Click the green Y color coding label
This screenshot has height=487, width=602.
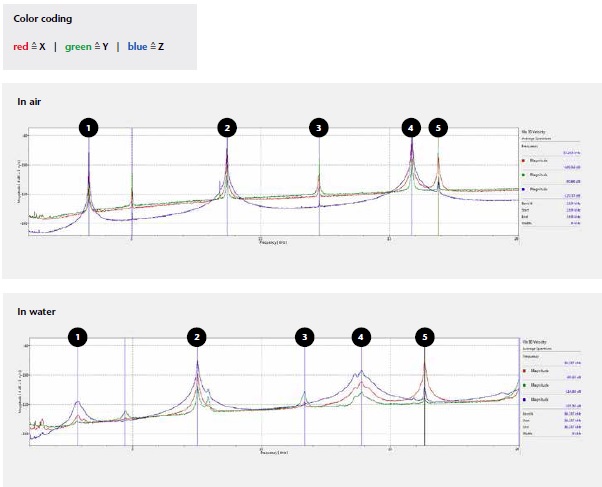87,47
